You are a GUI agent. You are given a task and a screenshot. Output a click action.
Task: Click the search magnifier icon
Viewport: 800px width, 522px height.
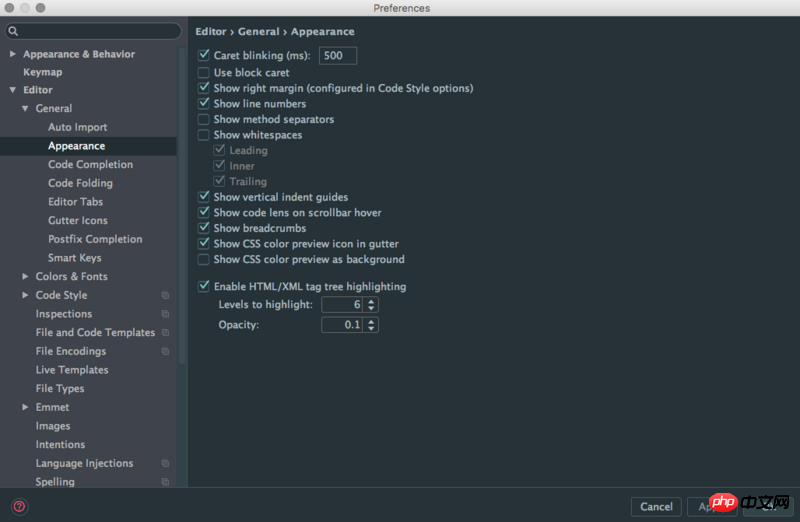13,31
